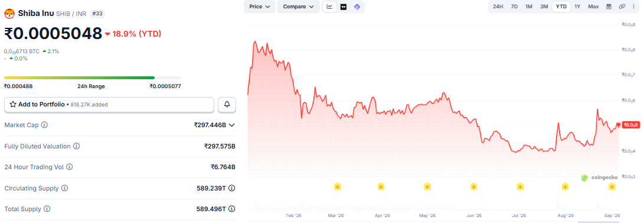Click the ₹297.446B market cap value

[210, 125]
